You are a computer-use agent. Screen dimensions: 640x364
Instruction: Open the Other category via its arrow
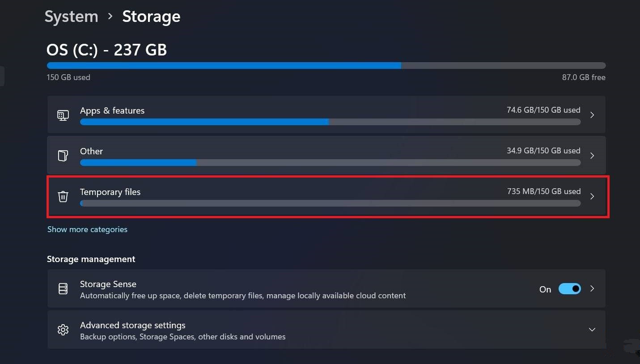coord(592,156)
